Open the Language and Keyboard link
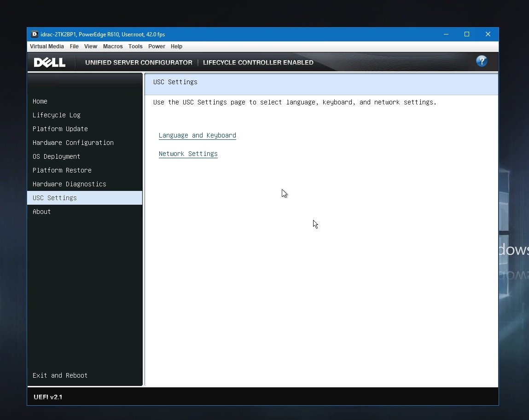Image resolution: width=529 pixels, height=420 pixels. 198,135
